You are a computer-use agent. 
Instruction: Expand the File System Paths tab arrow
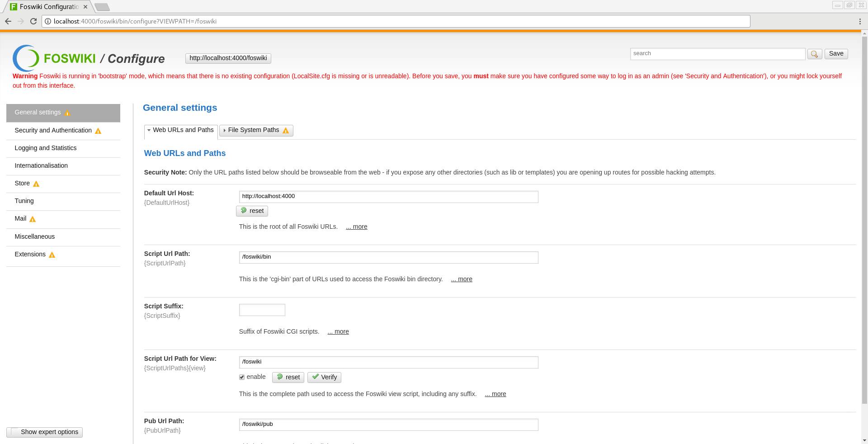(x=224, y=131)
